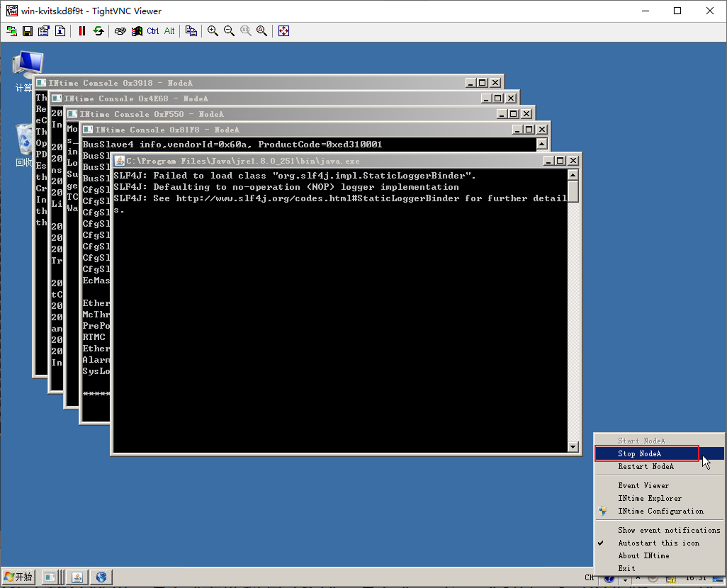Enable Show event notifications
The image size is (727, 588).
click(668, 530)
